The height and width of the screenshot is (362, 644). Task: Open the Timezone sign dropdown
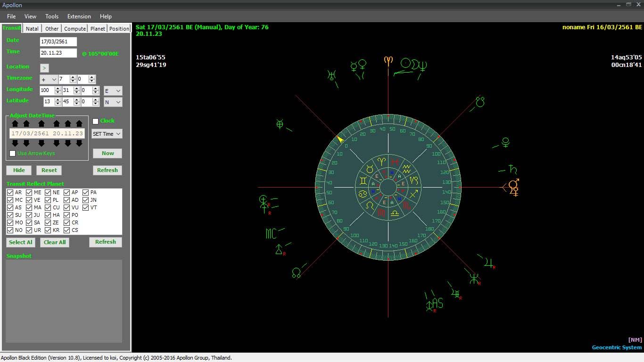49,79
